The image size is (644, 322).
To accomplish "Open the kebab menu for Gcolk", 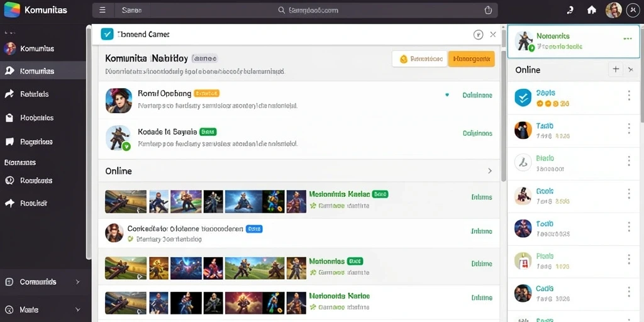I will pos(628,194).
